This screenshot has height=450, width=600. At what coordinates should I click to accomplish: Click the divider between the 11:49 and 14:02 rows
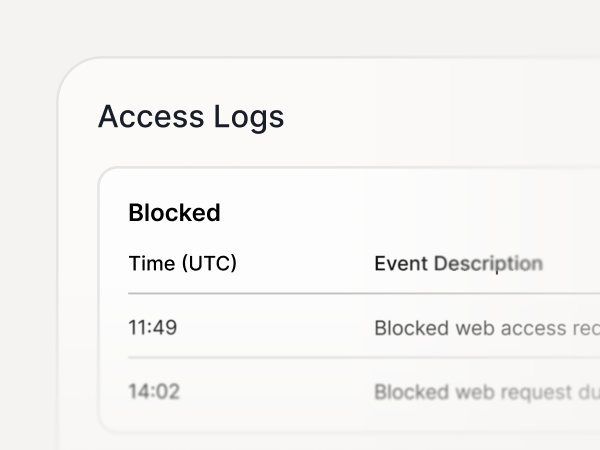(x=364, y=357)
